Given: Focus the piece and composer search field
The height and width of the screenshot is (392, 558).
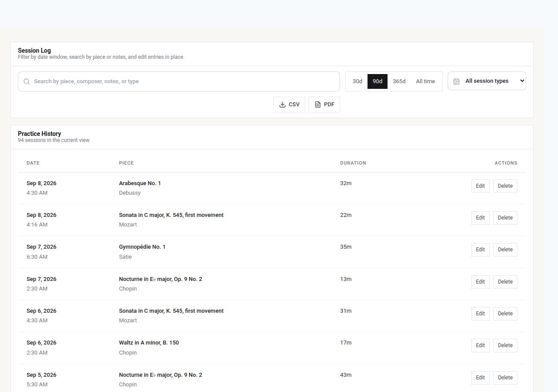Looking at the screenshot, I should point(179,81).
